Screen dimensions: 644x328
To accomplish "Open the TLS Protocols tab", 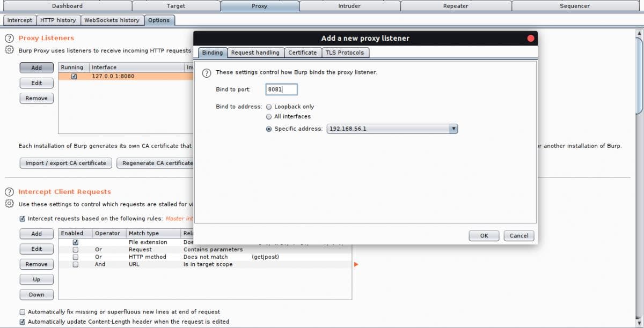I will tap(345, 53).
